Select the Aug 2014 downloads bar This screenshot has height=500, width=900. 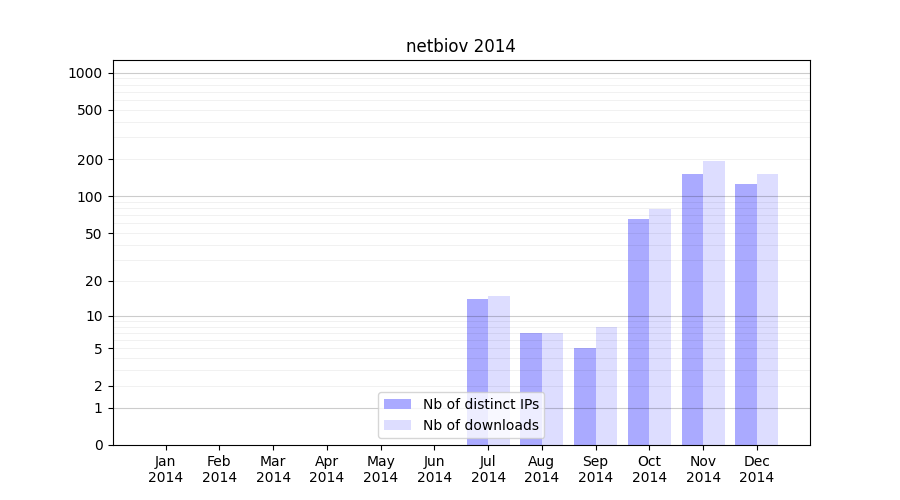[553, 388]
